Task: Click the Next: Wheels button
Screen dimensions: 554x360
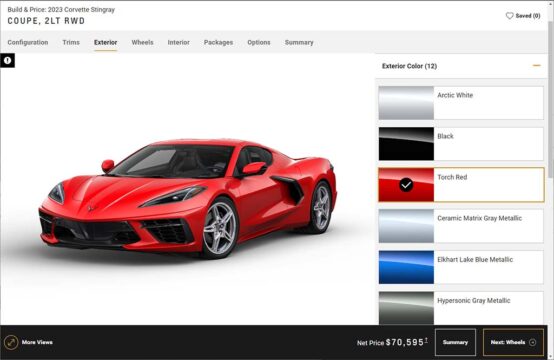Action: tap(513, 342)
